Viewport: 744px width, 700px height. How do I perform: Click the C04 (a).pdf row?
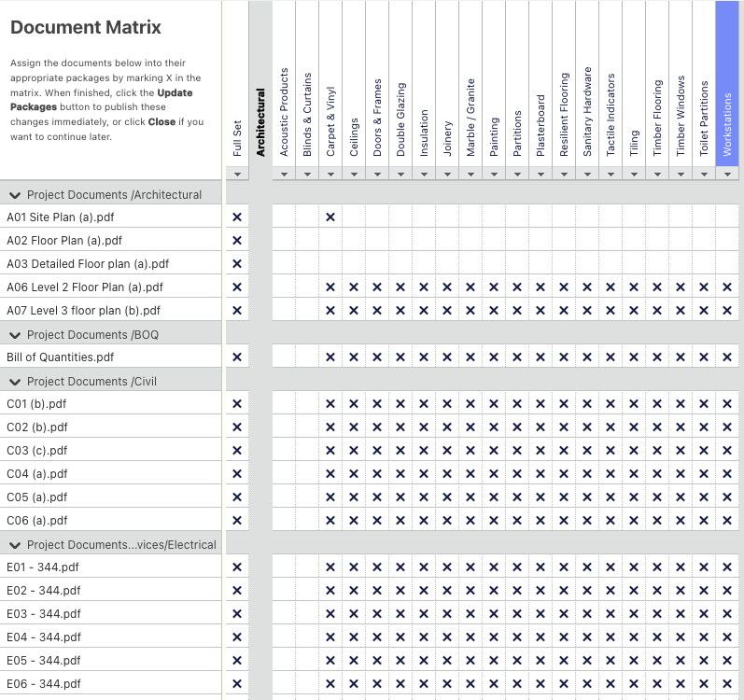point(110,474)
